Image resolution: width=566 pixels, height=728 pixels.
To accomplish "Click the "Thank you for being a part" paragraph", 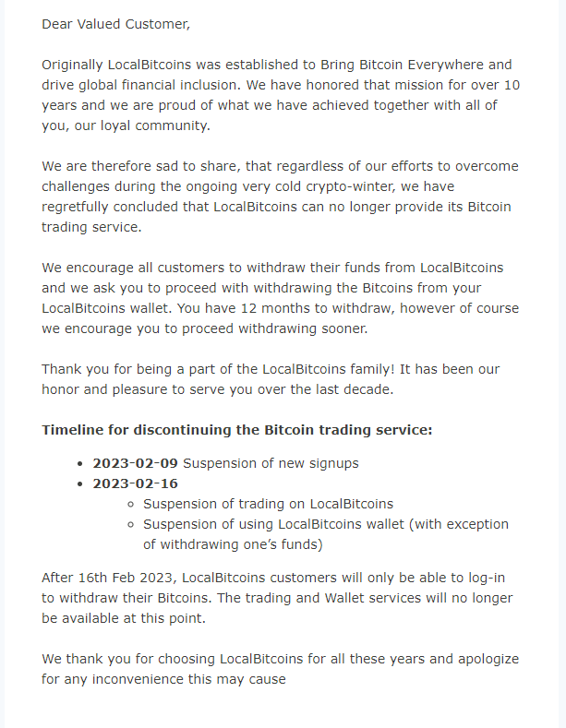I will coord(271,378).
